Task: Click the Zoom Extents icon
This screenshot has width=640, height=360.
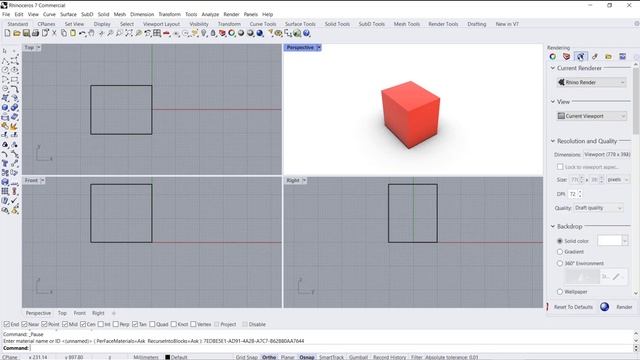Action: tap(129, 33)
